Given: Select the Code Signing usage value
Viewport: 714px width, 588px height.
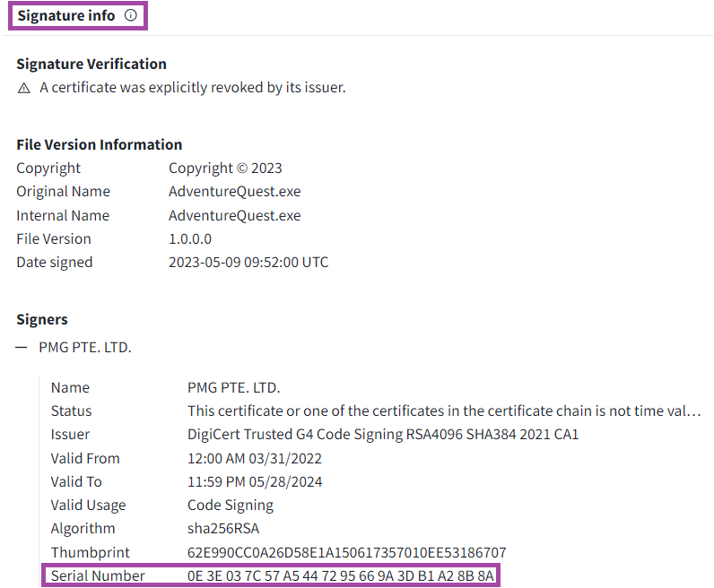Looking at the screenshot, I should pyautogui.click(x=231, y=506).
